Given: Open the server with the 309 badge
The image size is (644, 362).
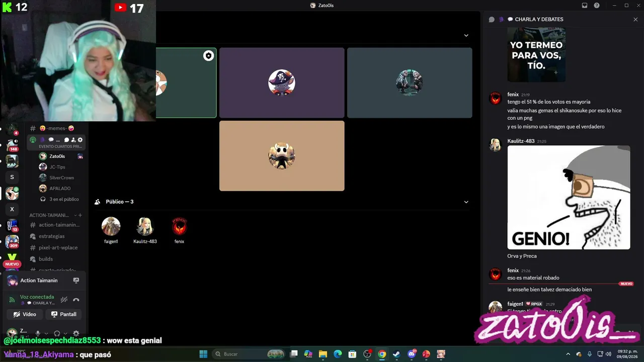Looking at the screenshot, I should [12, 241].
